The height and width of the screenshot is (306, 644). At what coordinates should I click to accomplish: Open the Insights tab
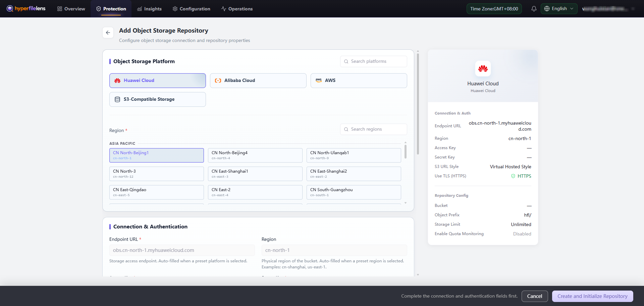click(149, 9)
